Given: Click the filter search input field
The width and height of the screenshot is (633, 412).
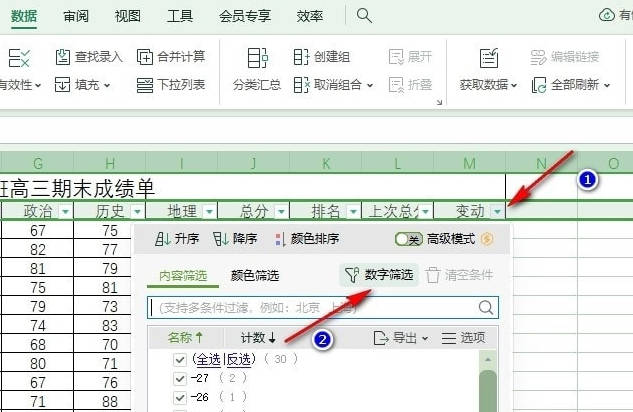Looking at the screenshot, I should coord(323,308).
